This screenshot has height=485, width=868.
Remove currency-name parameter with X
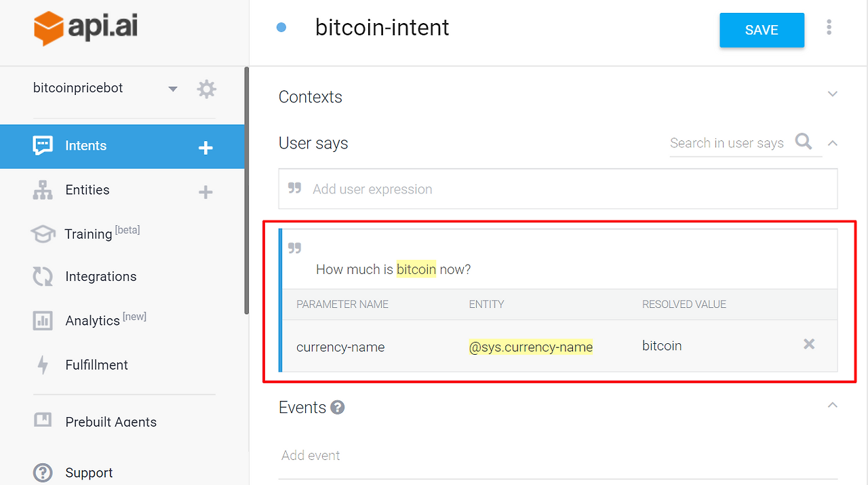pyautogui.click(x=808, y=345)
